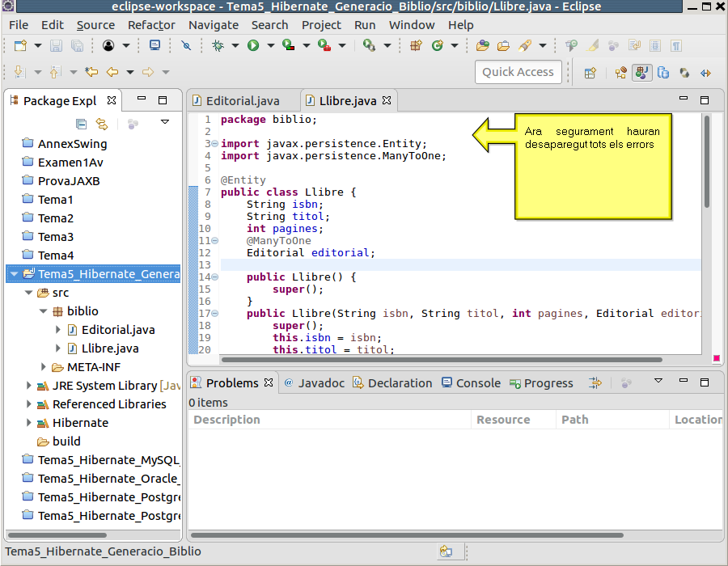Click the Quick Access search field
This screenshot has height=566, width=728.
518,72
